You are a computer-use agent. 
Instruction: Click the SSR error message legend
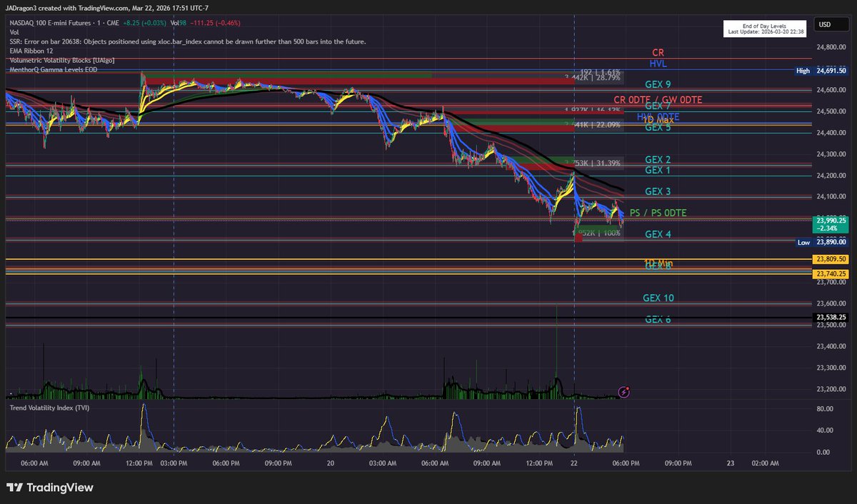tap(188, 42)
